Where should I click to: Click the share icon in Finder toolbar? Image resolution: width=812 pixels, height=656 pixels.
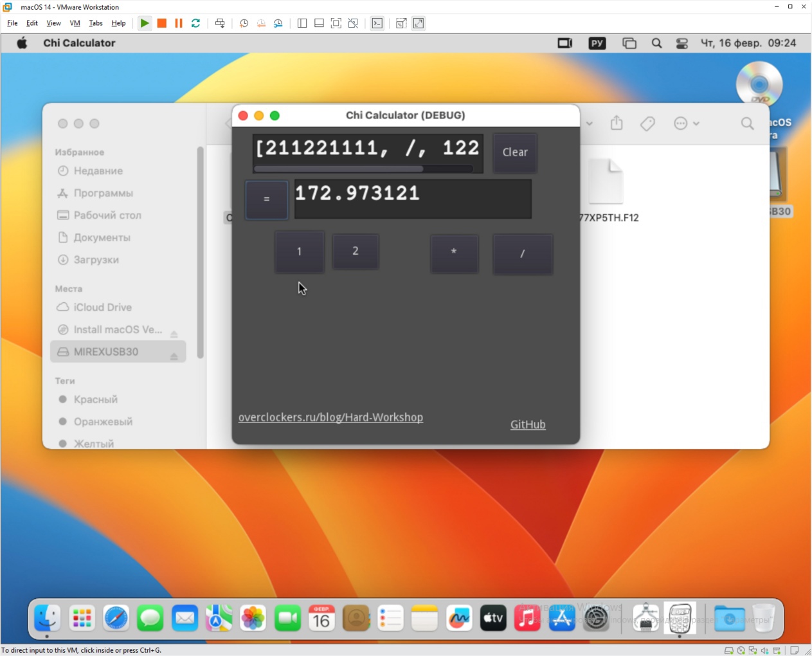click(617, 122)
